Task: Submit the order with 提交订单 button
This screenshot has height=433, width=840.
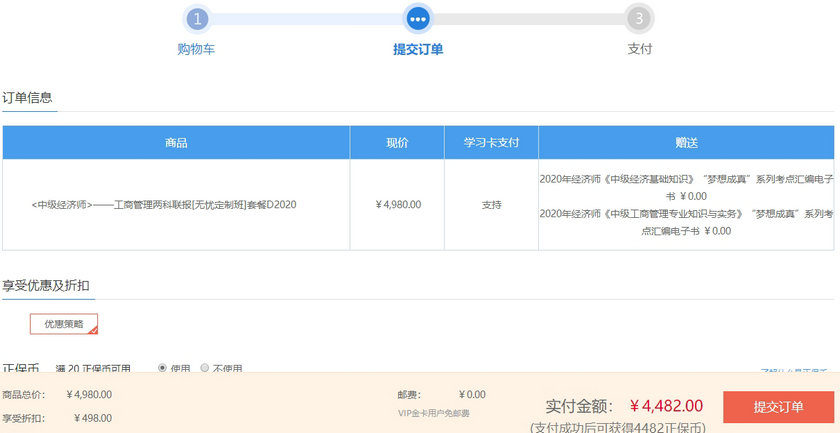Action: point(778,407)
